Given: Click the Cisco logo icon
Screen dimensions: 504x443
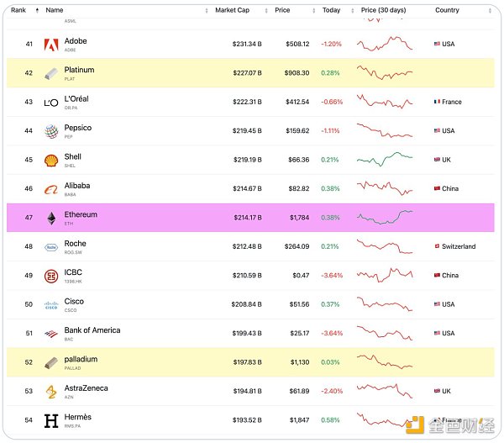Looking at the screenshot, I should pos(51,305).
